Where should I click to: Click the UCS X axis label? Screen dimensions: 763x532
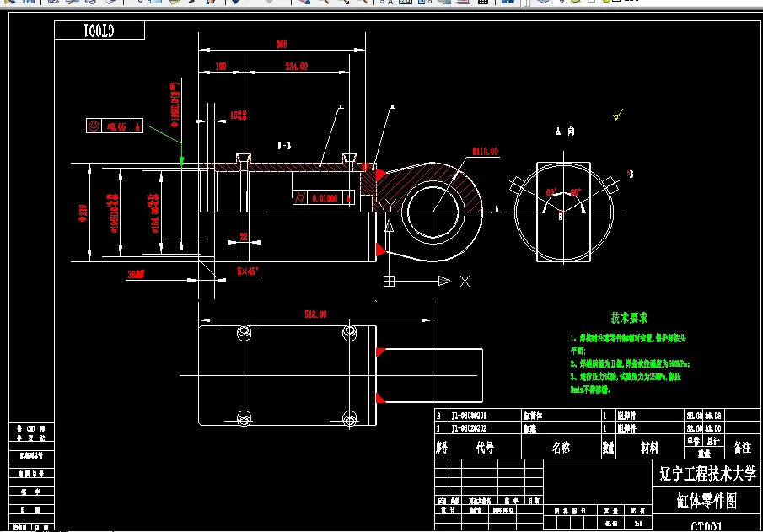tap(465, 282)
